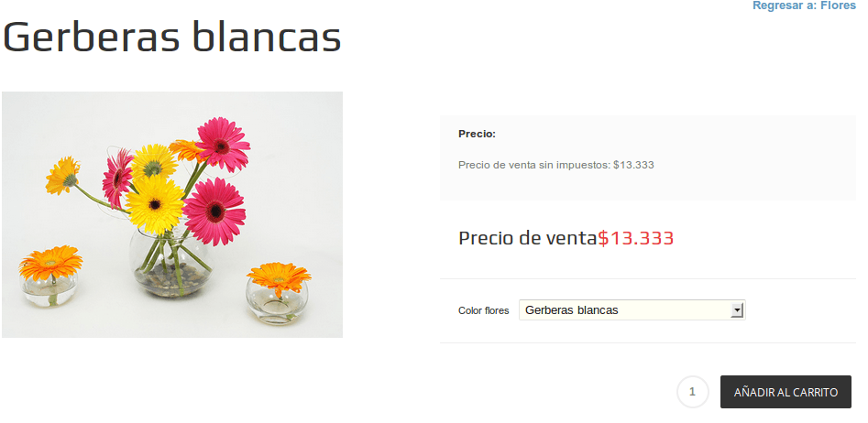Click the 'AÑADIR AL CARRITO' button

[786, 392]
